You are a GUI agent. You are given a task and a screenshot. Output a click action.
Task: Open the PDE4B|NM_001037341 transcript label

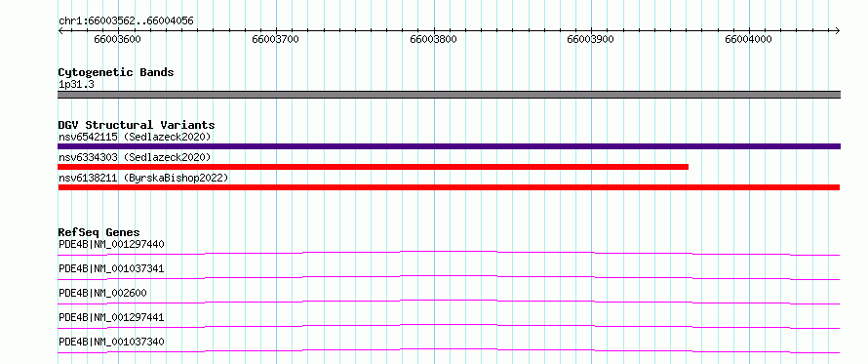(x=111, y=268)
